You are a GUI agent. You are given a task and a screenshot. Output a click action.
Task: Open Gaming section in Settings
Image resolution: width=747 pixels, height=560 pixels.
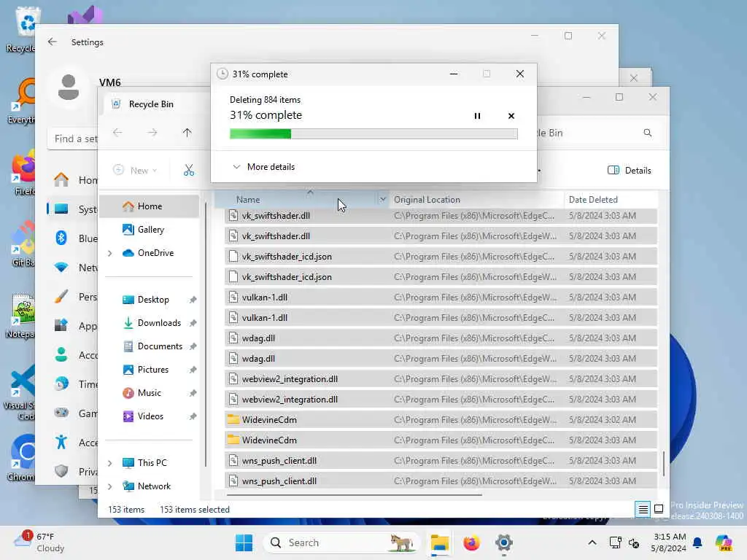point(74,413)
